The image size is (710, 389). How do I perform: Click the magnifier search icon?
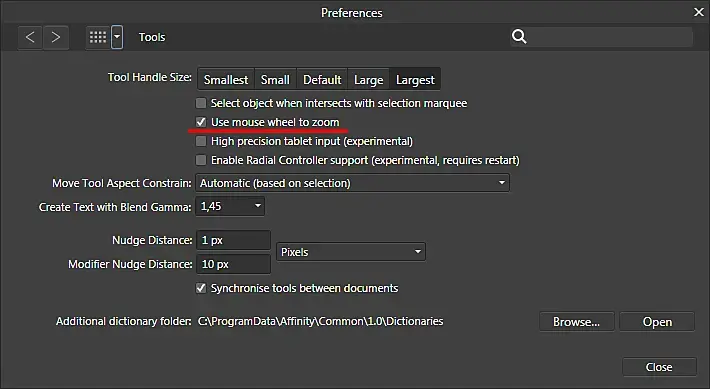[519, 36]
